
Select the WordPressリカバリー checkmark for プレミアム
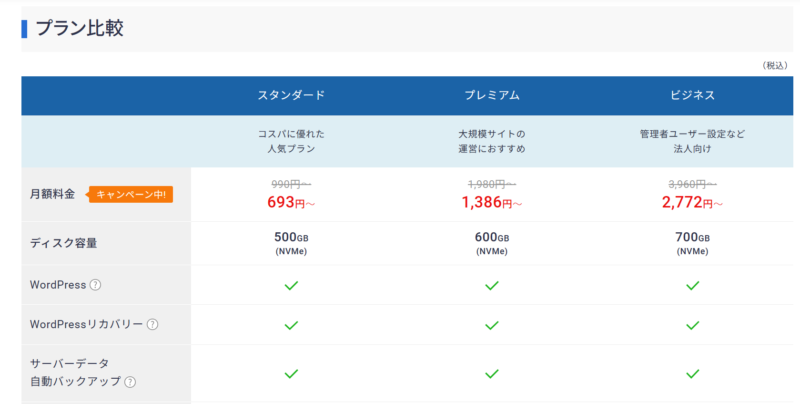point(491,325)
